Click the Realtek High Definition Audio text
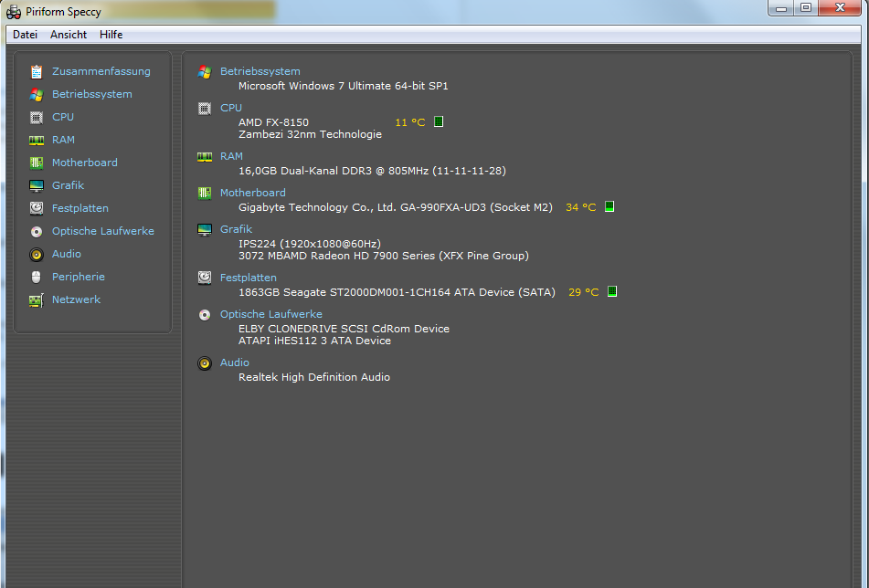The image size is (869, 588). pos(313,377)
